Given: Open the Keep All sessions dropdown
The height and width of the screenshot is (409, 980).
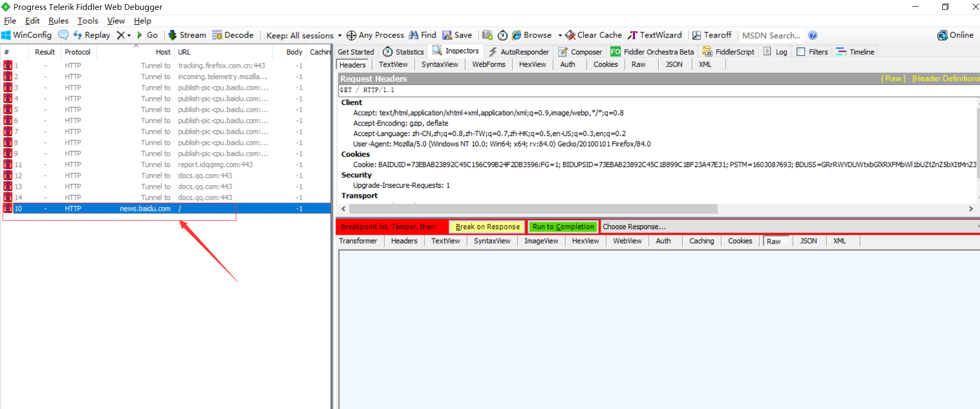Looking at the screenshot, I should (304, 35).
